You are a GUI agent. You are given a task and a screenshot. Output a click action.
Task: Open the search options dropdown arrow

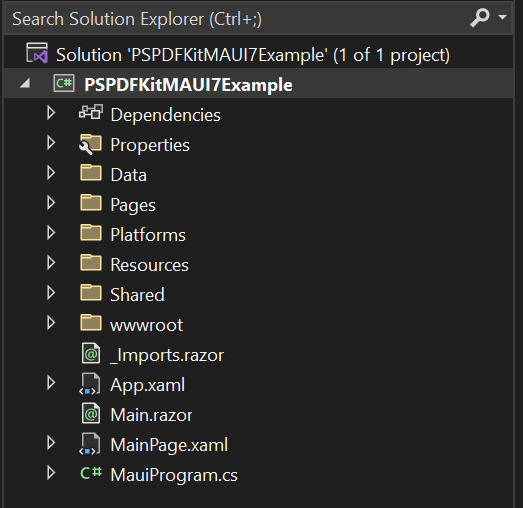[x=502, y=17]
